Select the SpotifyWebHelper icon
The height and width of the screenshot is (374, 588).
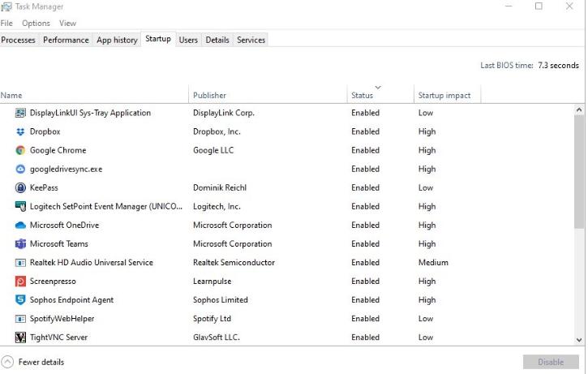click(x=20, y=319)
